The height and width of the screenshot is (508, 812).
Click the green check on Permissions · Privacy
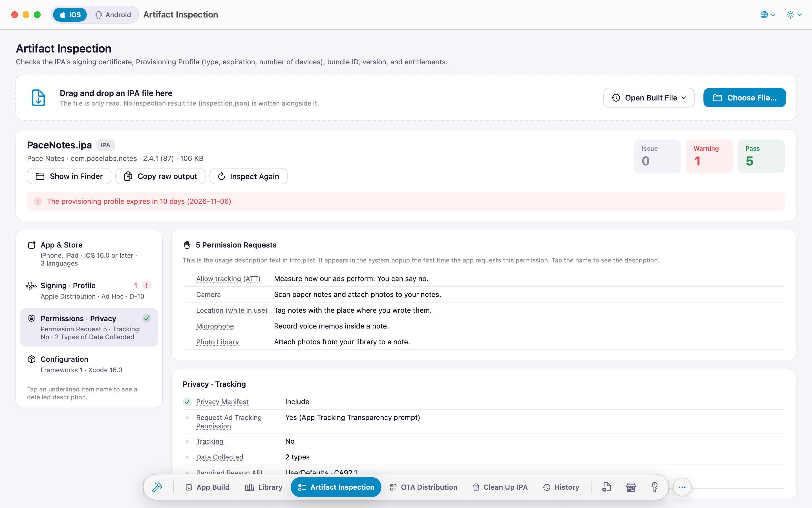coord(147,318)
